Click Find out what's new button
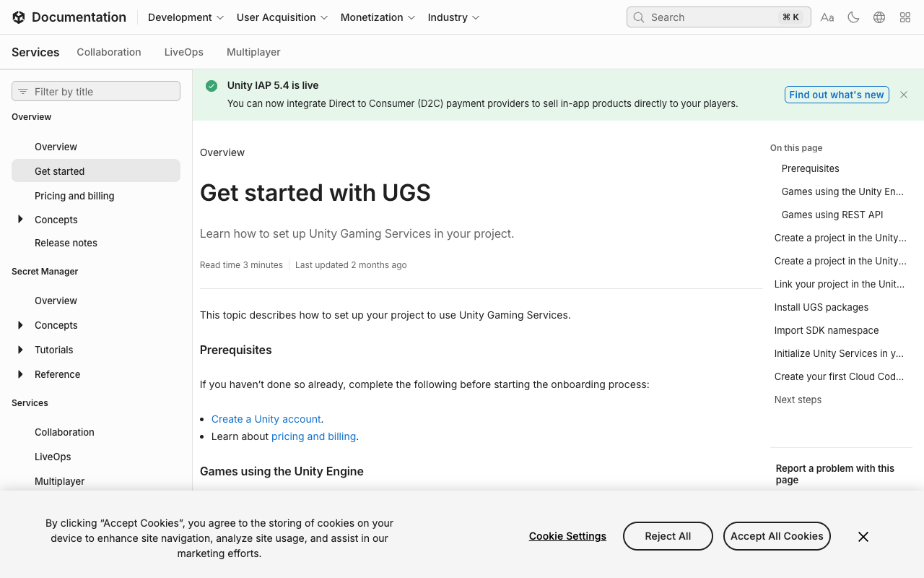 coord(837,95)
